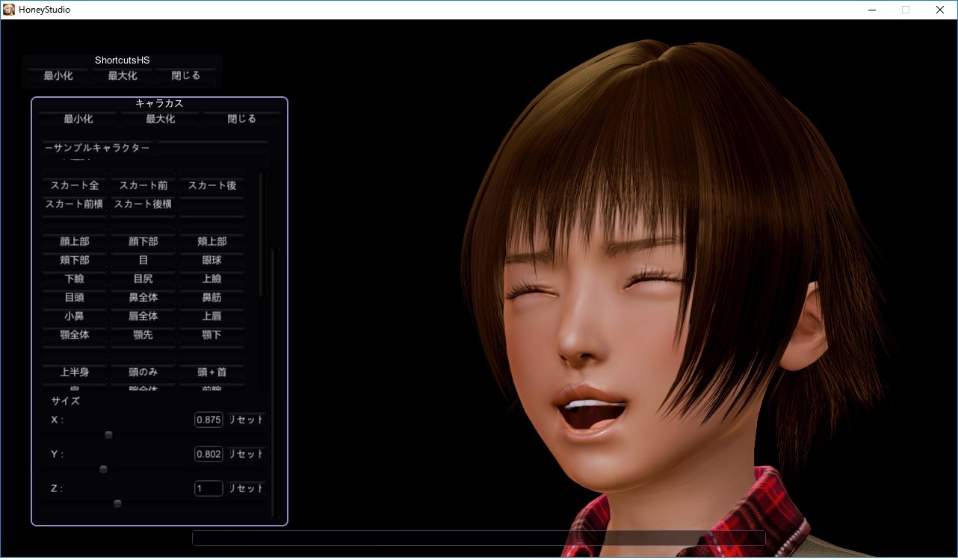Click the Z size slider handle
The height and width of the screenshot is (560, 958).
(x=117, y=503)
